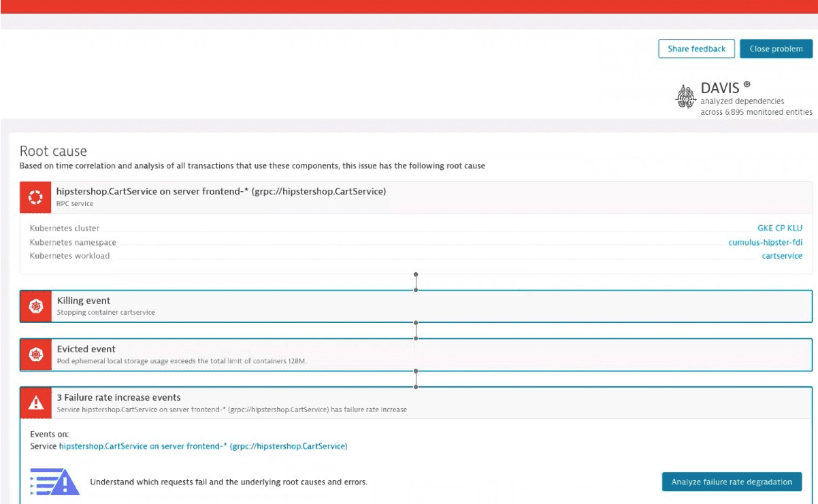Click the connector dot below the CartService card
Image resolution: width=818 pixels, height=504 pixels.
click(416, 275)
